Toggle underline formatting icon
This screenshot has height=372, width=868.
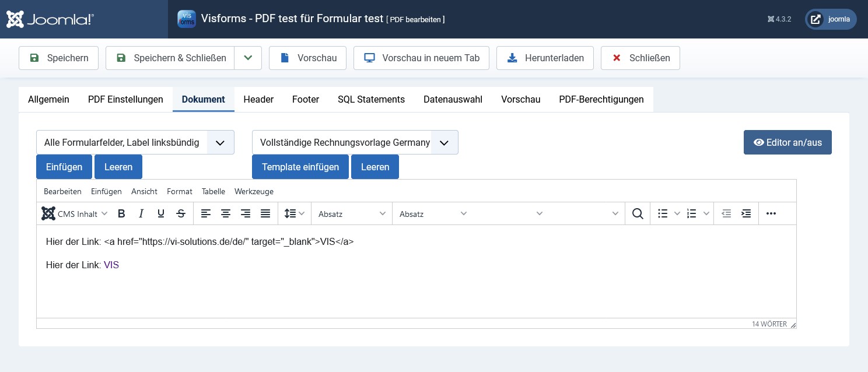coord(161,214)
